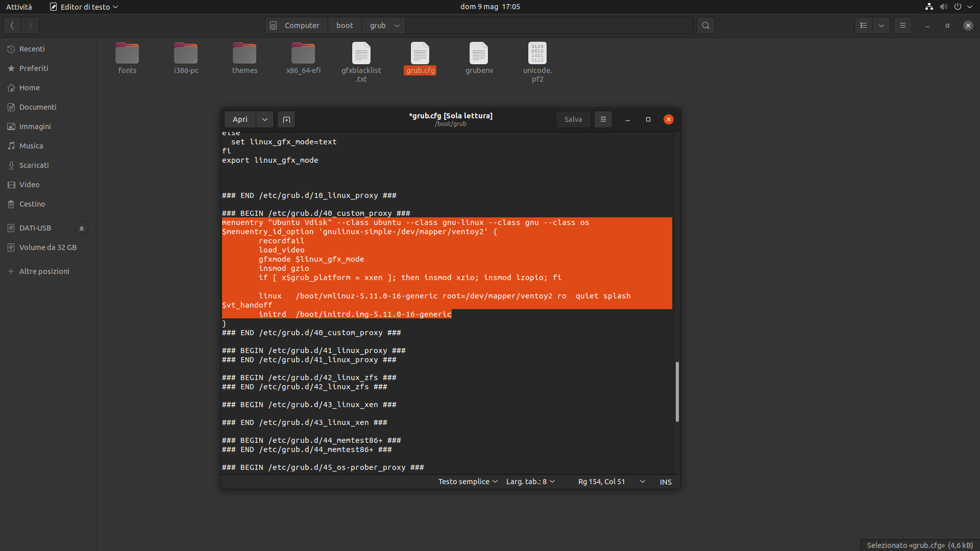Click the Salva button
This screenshot has height=551, width=980.
tap(573, 119)
